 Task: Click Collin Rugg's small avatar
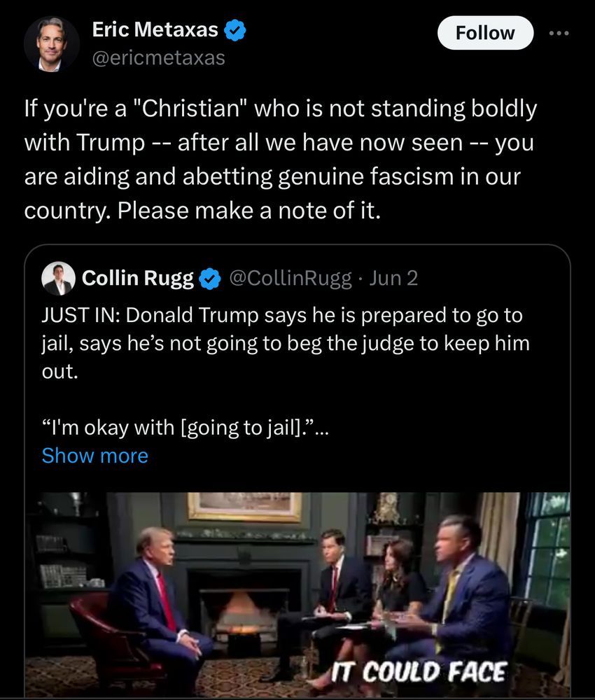point(58,279)
